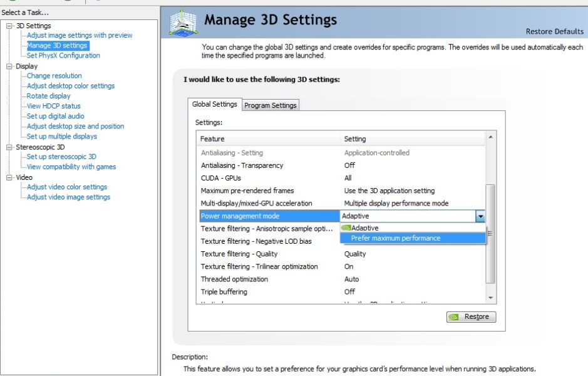Click the settings list scrollbar up arrow
The image size is (588, 376).
[x=490, y=137]
